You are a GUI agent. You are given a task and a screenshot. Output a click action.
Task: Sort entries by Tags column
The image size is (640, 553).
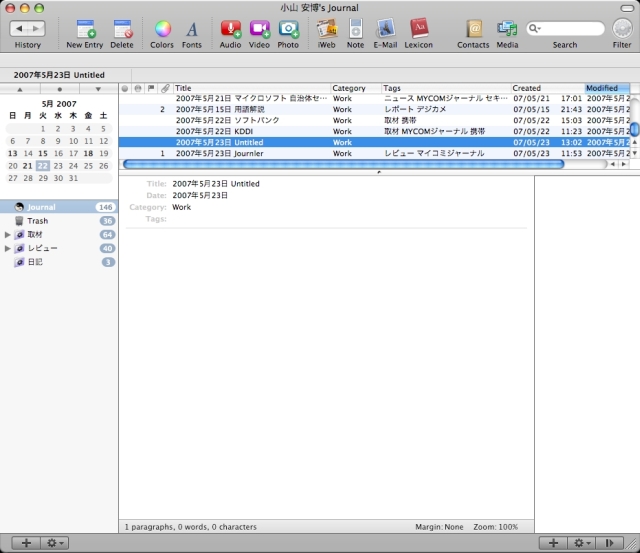pos(446,88)
